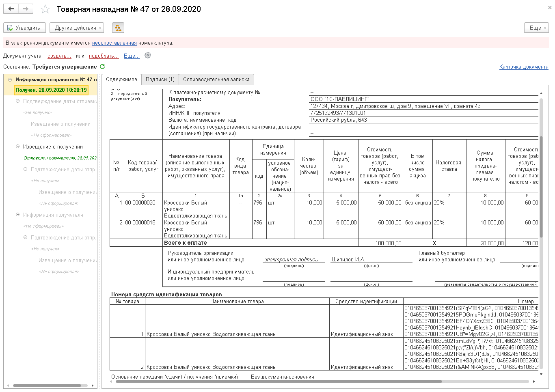The width and height of the screenshot is (555, 392).
Task: Collapse the Информация отправителя № 47 node
Action: (10, 80)
